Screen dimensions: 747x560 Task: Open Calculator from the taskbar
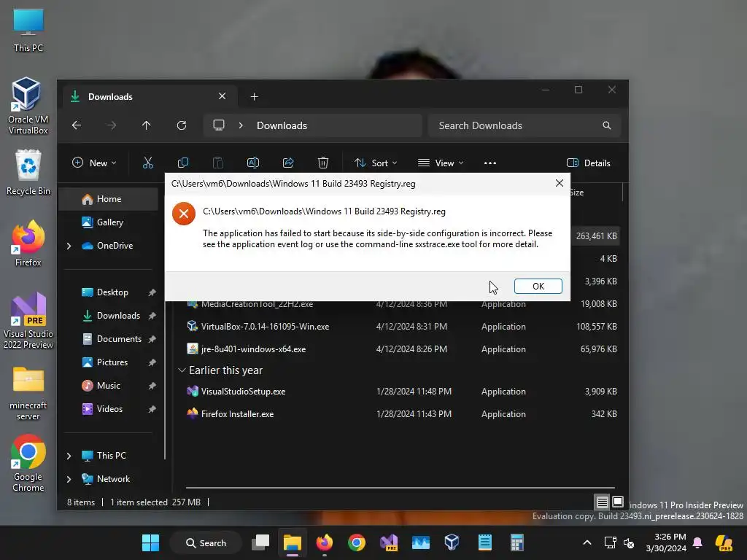click(x=517, y=542)
